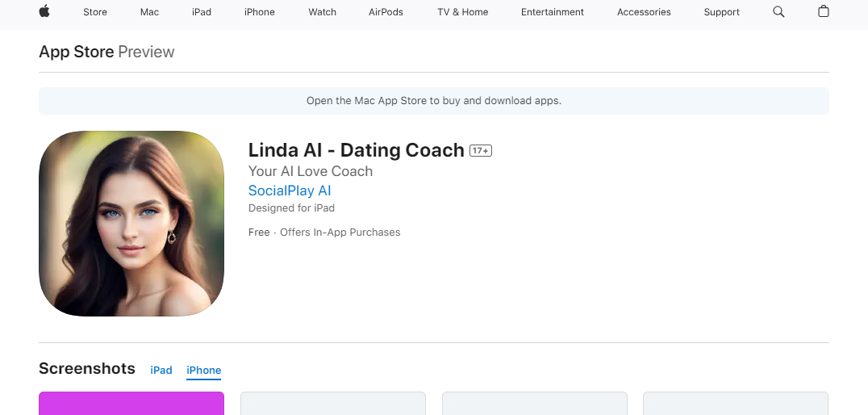
Task: Click the Apple logo icon
Action: pos(44,11)
